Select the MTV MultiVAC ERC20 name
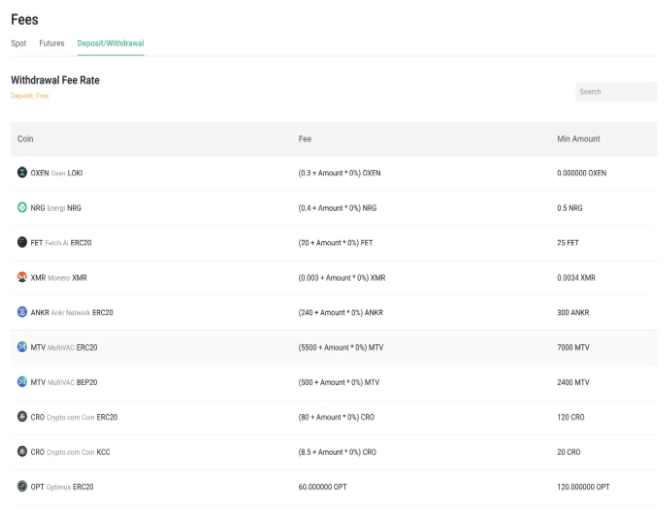666x516 pixels. tap(64, 347)
